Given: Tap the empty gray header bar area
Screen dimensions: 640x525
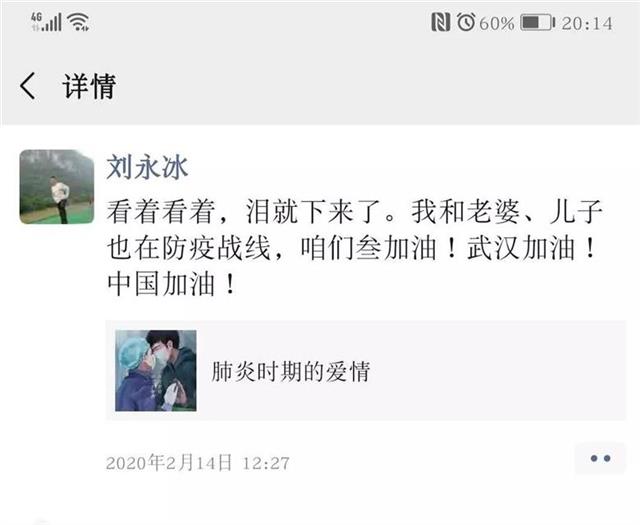Looking at the screenshot, I should click(x=367, y=86).
